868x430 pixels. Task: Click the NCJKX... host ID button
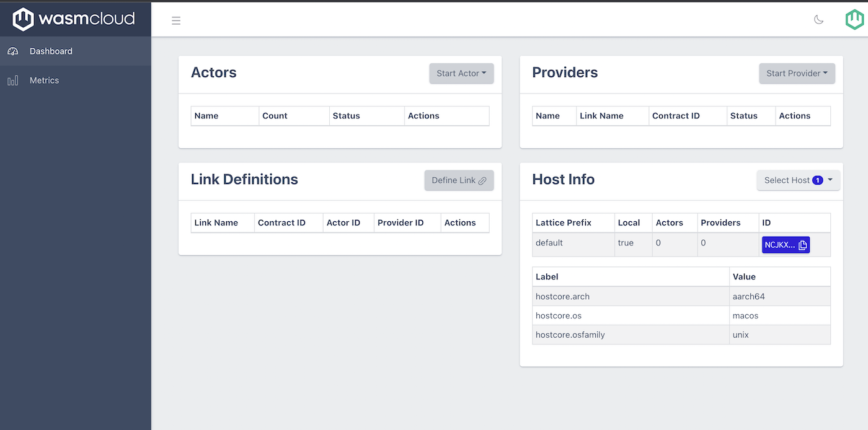779,245
